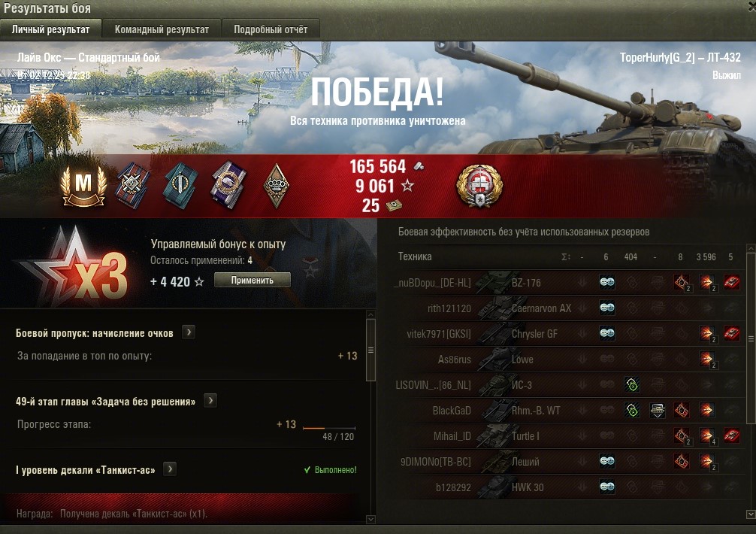Click the Mastery badge "M" medal icon
The width and height of the screenshot is (756, 534).
83,186
